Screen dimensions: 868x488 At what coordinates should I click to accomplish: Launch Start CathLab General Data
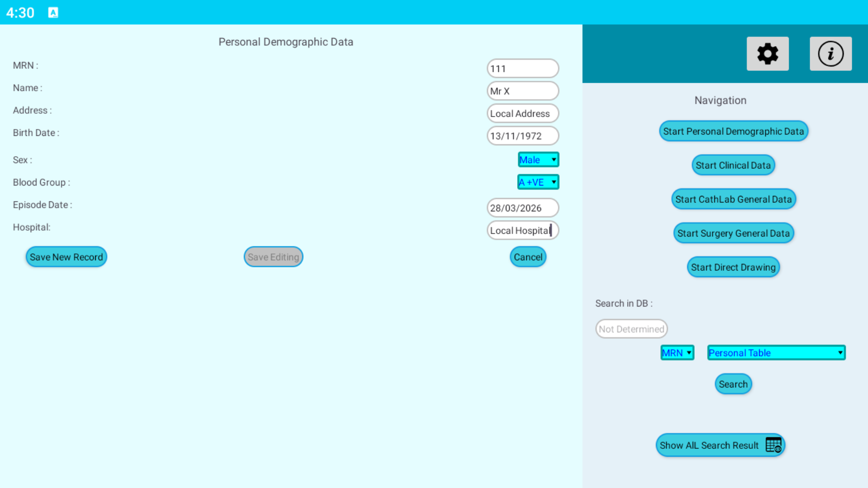click(733, 199)
